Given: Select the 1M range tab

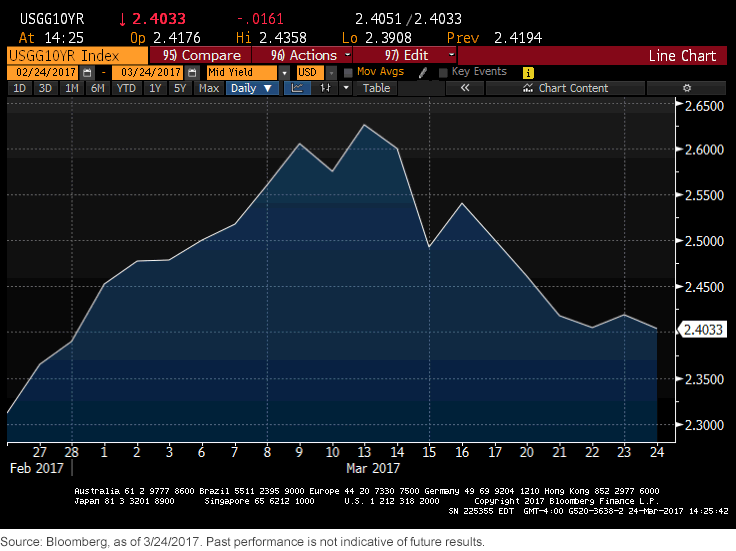Looking at the screenshot, I should coord(71,88).
